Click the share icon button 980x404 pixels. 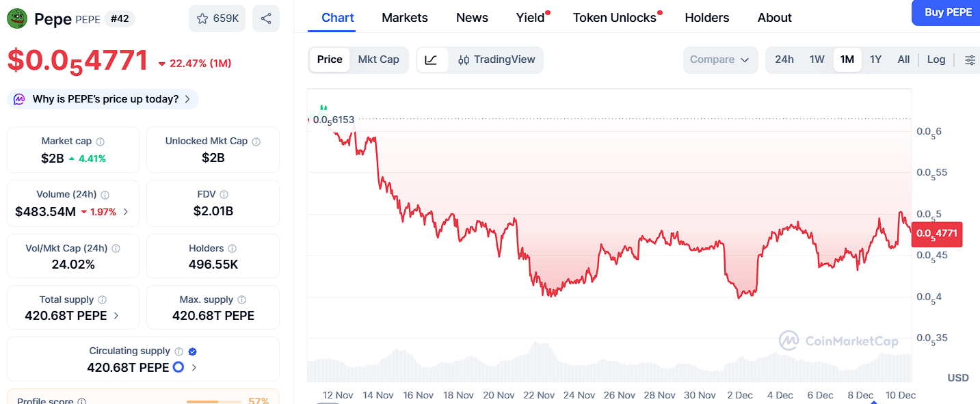pos(265,18)
